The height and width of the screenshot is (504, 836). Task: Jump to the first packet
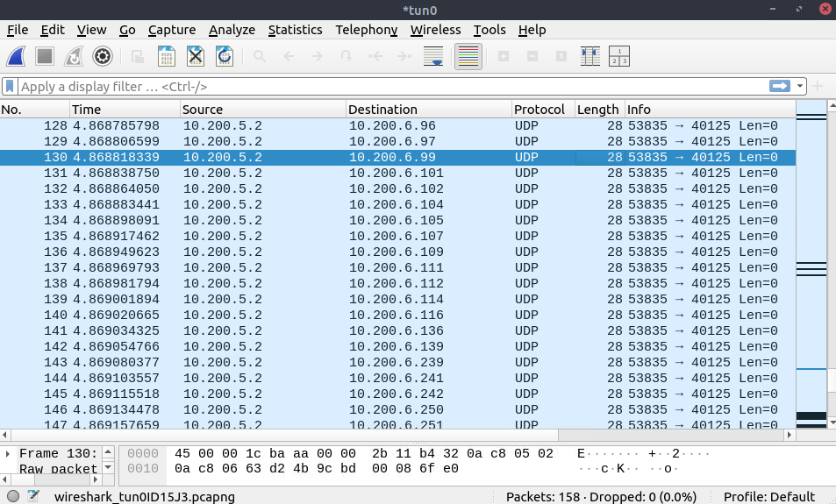point(375,56)
